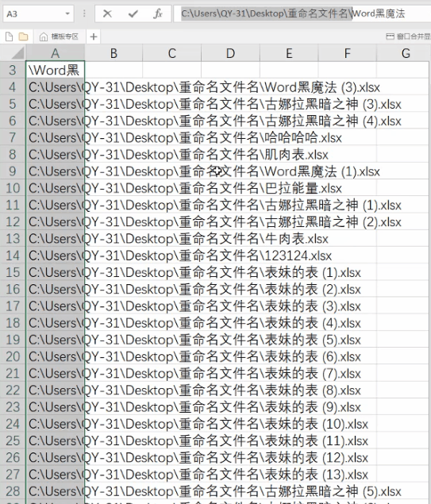Open formula bar options dots
The width and height of the screenshot is (431, 504).
(x=84, y=13)
